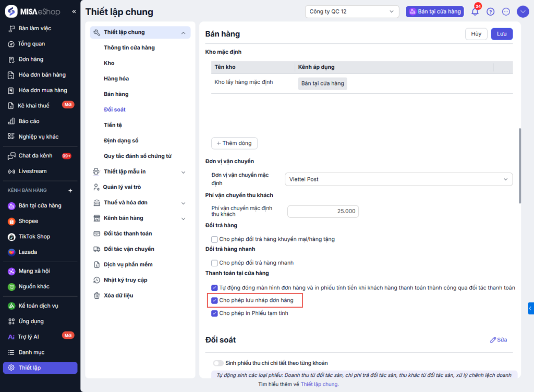Click the Trợ lý AI icon
534x392 pixels.
point(11,337)
